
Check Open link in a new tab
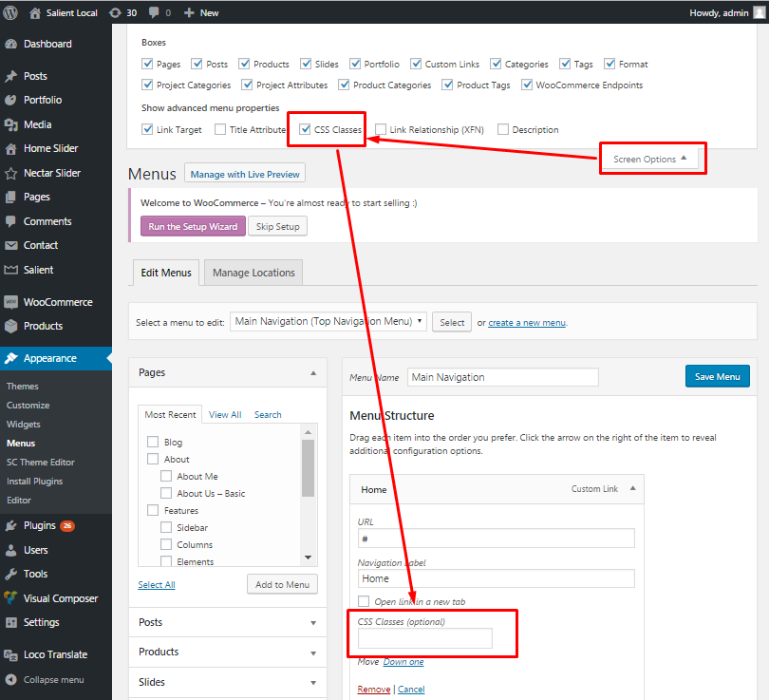364,601
